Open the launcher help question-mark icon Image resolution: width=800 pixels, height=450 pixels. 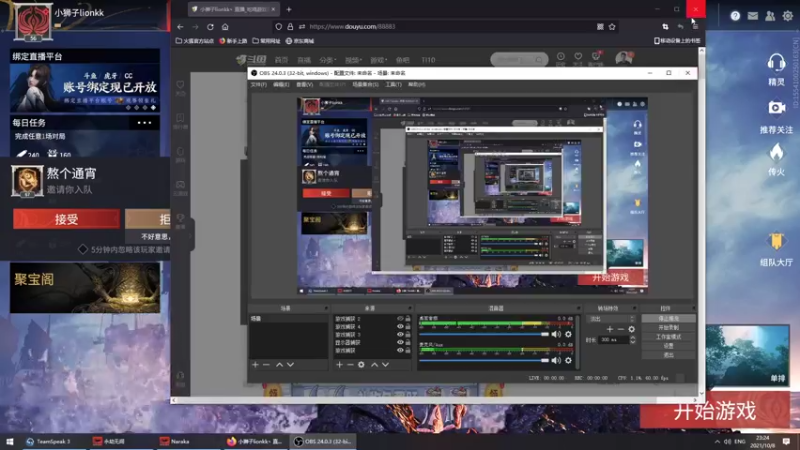pyautogui.click(x=735, y=16)
